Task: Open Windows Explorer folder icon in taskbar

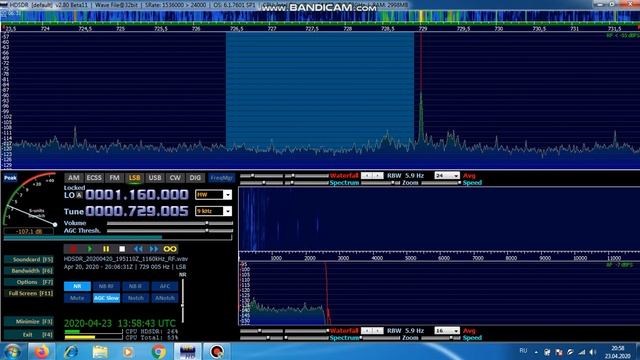Action: pos(100,351)
